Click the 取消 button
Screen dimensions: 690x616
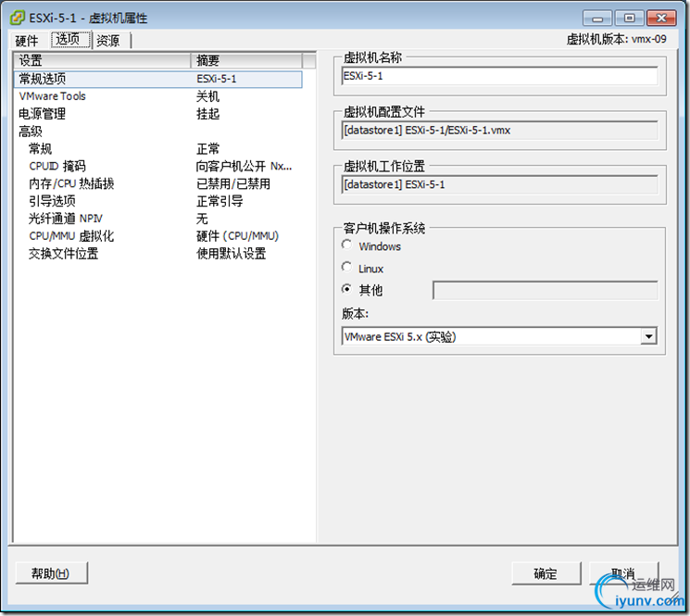click(x=623, y=572)
